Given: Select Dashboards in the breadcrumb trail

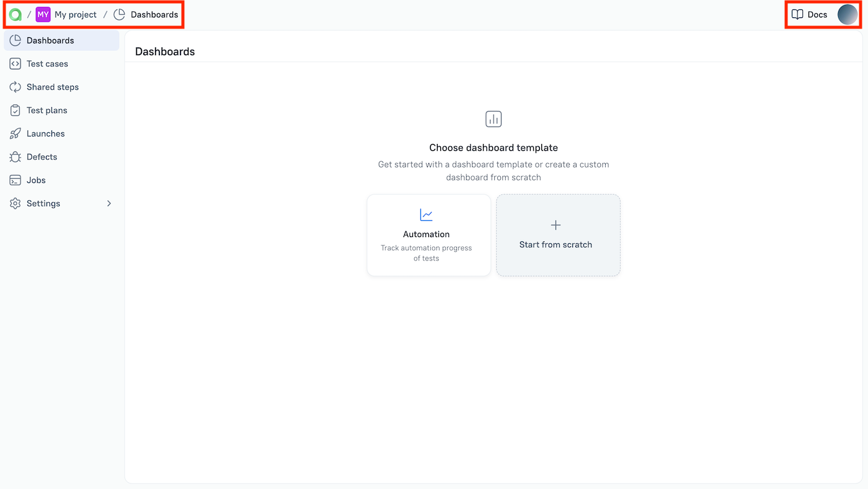Looking at the screenshot, I should tap(154, 14).
